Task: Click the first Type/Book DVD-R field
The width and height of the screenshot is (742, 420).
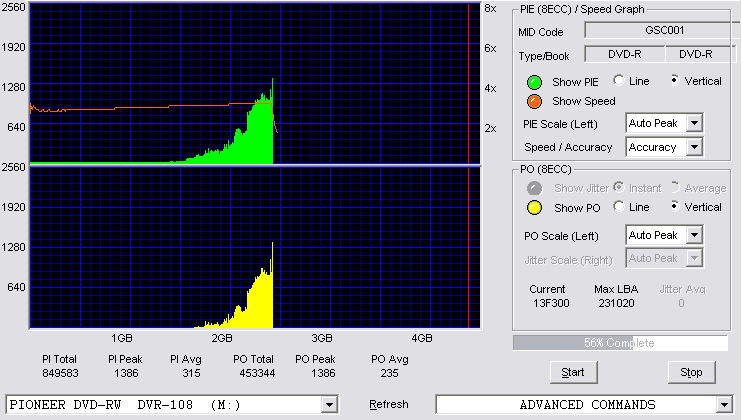Action: pos(625,54)
